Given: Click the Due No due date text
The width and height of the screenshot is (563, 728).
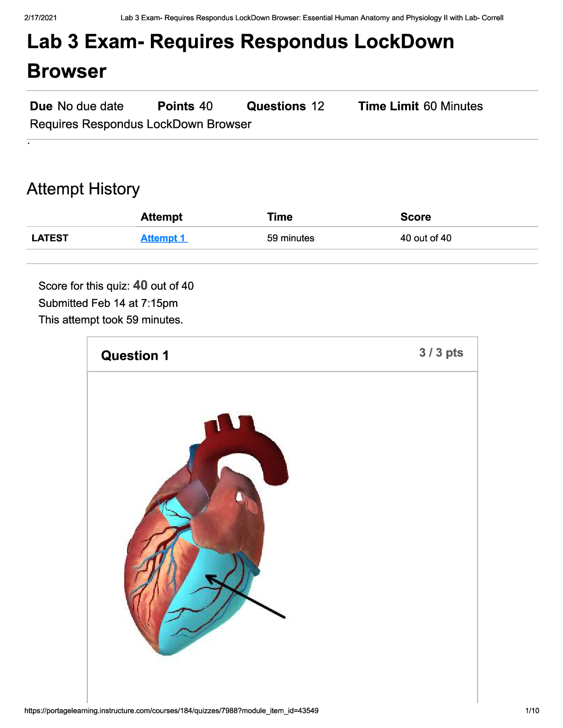Looking at the screenshot, I should [77, 106].
